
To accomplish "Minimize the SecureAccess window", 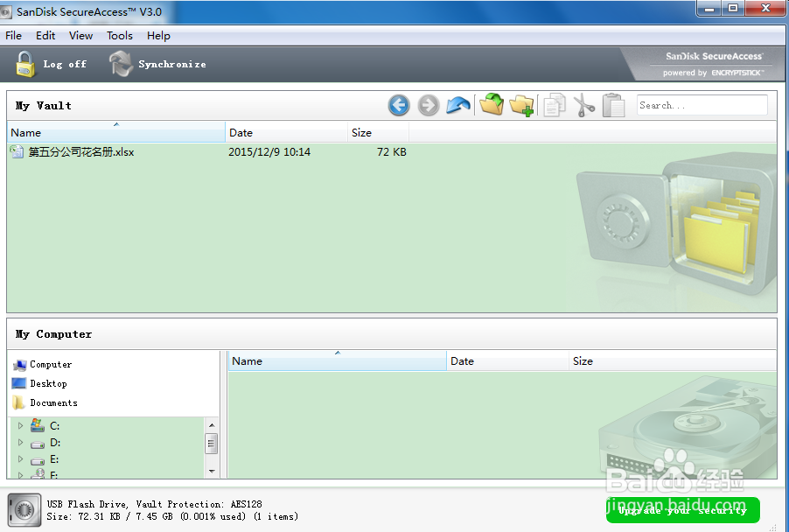I will point(709,8).
